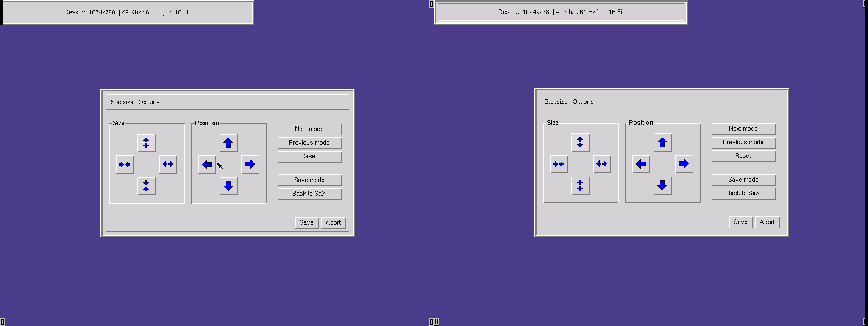
Task: Move position down in right dialog
Action: pyautogui.click(x=662, y=185)
